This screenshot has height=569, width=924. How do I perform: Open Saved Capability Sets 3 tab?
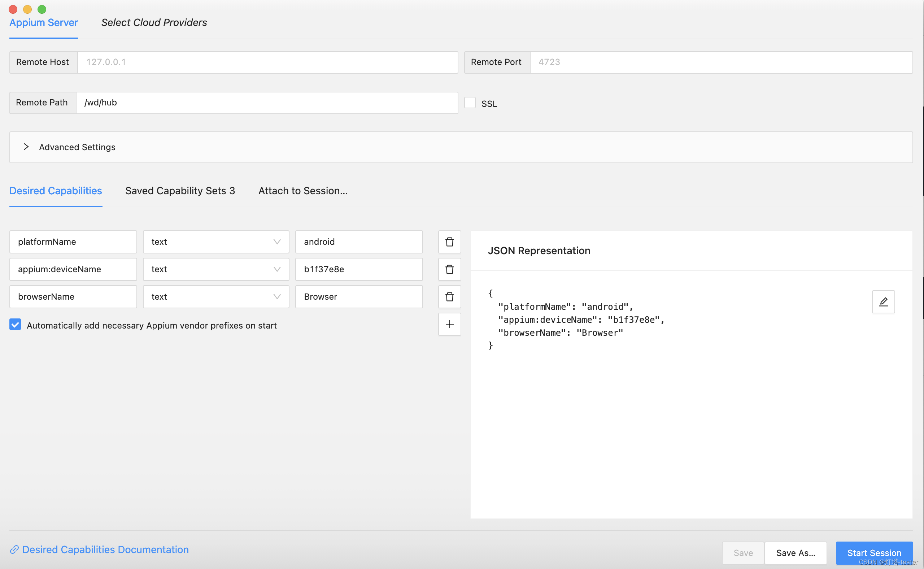(x=180, y=191)
